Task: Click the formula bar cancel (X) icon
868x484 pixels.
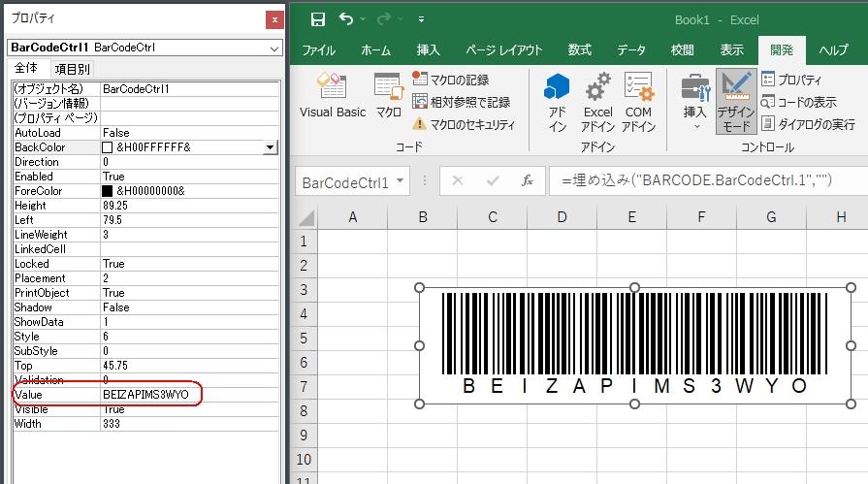Action: tap(457, 180)
